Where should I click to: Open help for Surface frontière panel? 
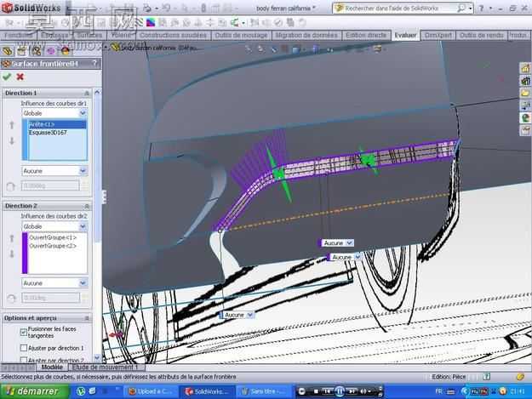pyautogui.click(x=94, y=64)
